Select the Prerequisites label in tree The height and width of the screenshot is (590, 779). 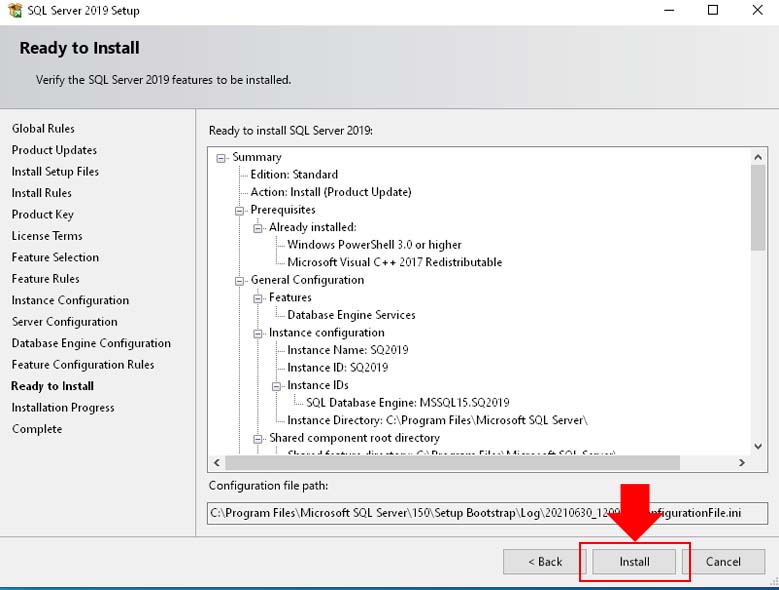(283, 210)
